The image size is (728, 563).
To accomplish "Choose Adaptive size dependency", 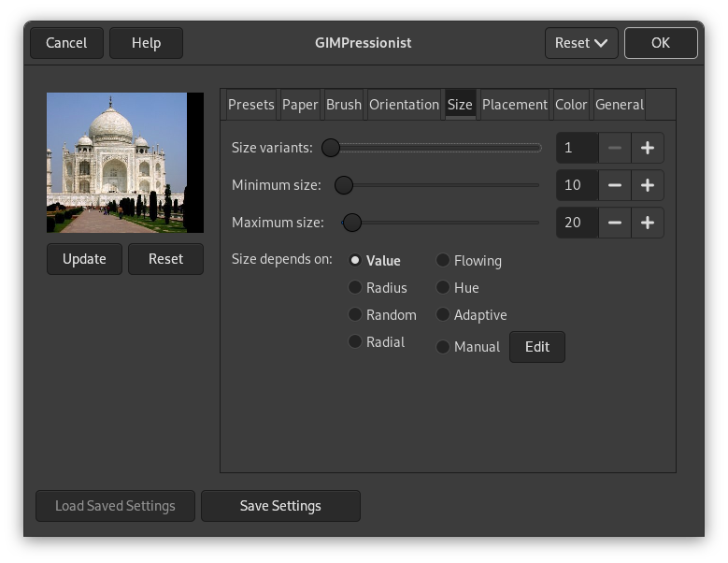I will click(443, 315).
